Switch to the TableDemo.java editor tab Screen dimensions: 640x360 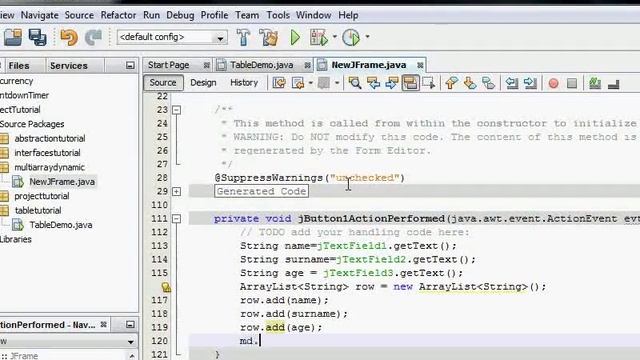(261, 65)
